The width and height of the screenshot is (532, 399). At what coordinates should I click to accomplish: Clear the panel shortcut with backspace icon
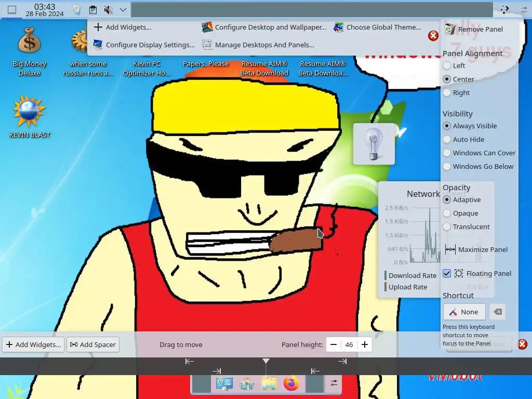[498, 312]
